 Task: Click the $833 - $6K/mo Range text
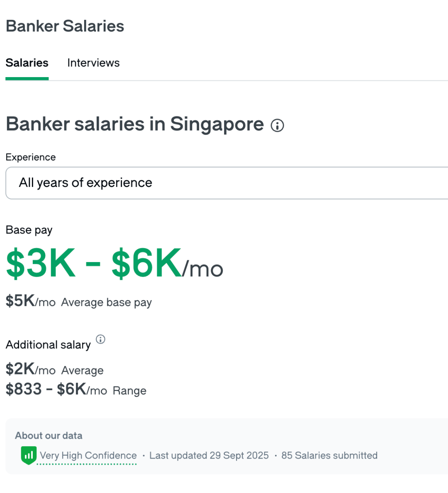[76, 390]
